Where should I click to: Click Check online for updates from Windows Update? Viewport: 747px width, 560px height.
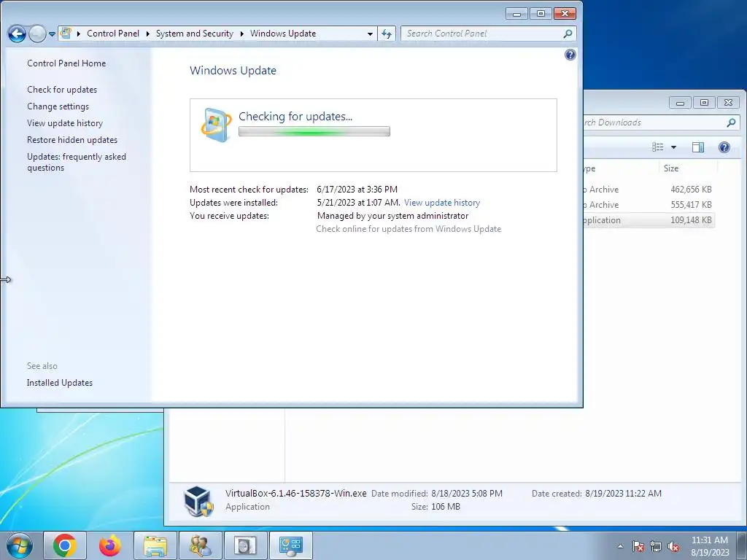point(409,229)
